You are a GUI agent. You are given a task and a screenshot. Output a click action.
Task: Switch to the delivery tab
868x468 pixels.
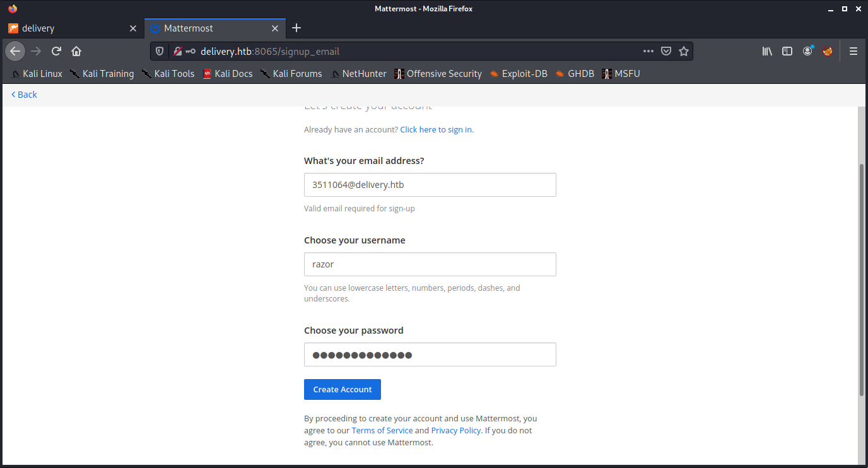point(72,28)
